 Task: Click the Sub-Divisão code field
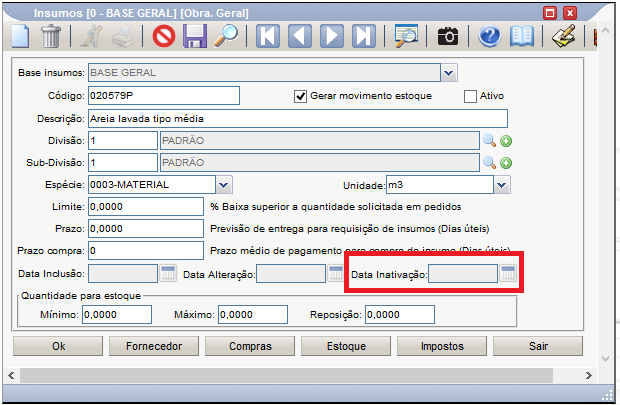[123, 163]
